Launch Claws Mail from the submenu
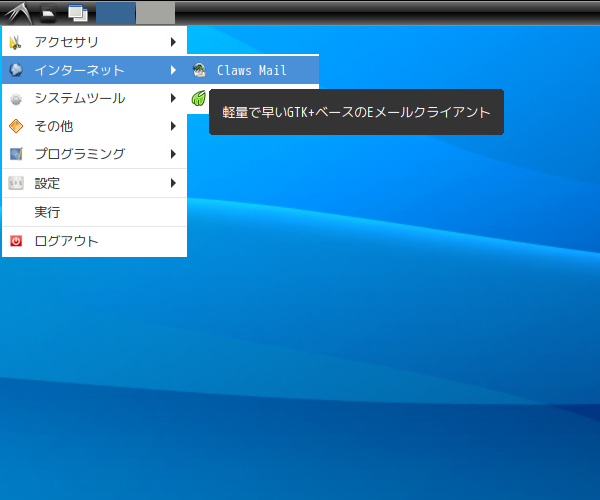 tap(253, 70)
